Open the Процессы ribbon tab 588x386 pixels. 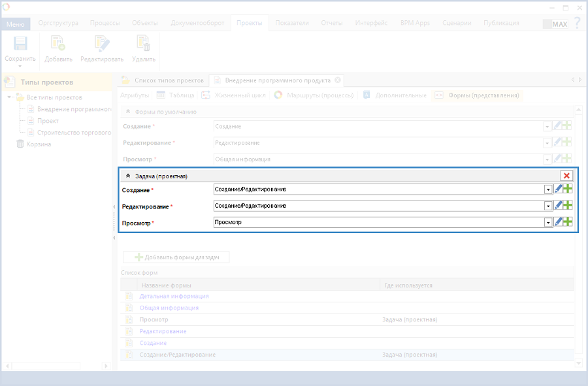[x=105, y=23]
